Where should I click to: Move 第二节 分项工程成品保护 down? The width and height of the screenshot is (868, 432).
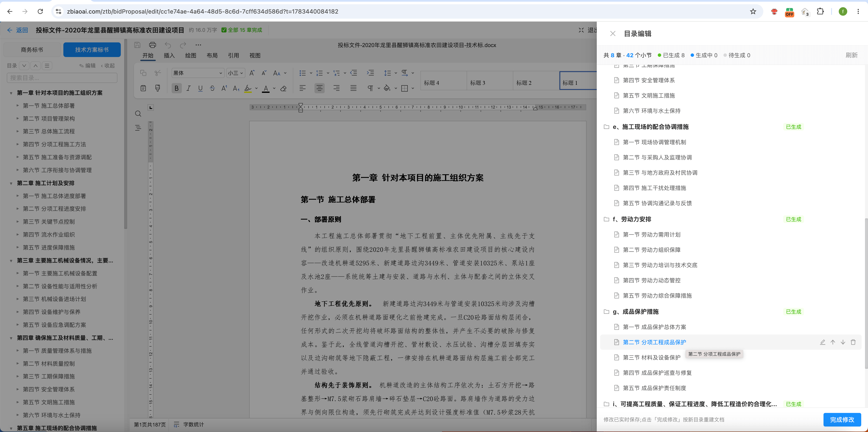coord(843,342)
